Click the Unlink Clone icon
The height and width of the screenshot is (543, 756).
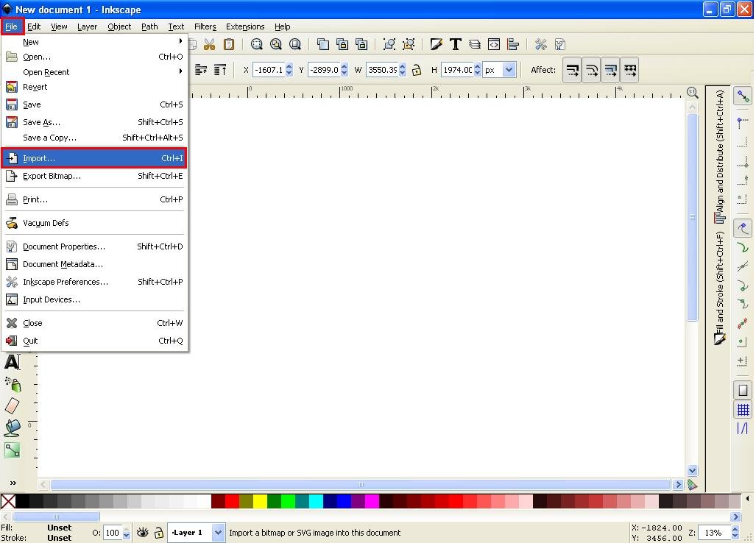coord(361,45)
